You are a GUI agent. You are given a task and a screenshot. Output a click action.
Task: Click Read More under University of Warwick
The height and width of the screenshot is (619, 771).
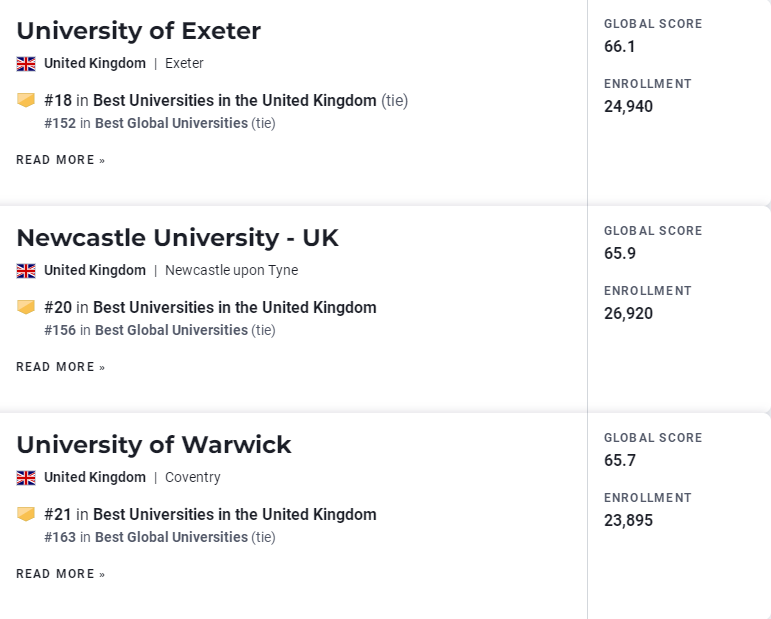(61, 574)
